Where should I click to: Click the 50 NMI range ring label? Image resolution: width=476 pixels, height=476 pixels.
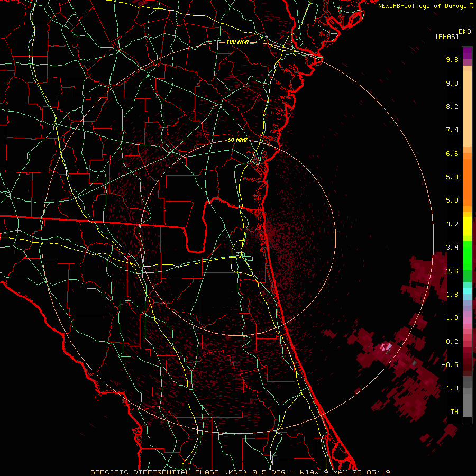(x=237, y=140)
